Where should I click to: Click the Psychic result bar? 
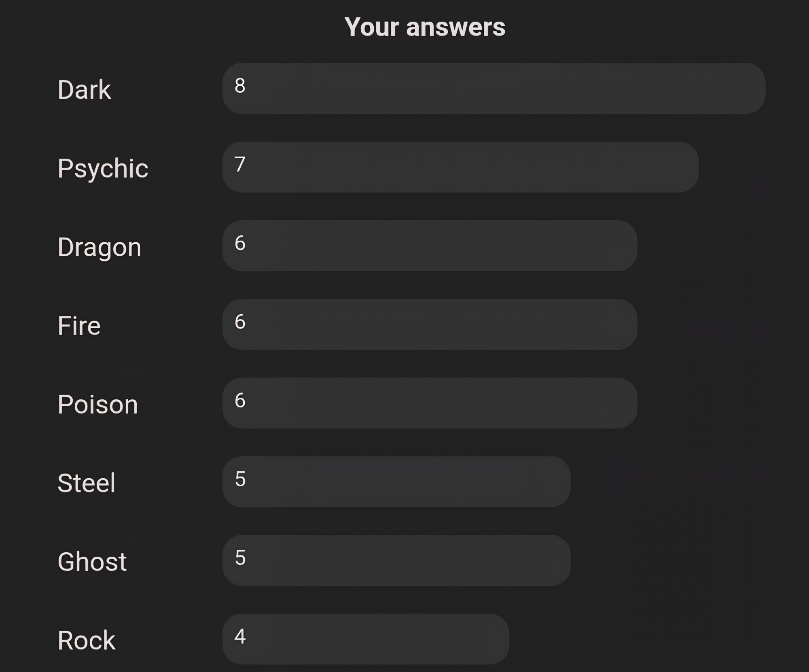point(460,167)
